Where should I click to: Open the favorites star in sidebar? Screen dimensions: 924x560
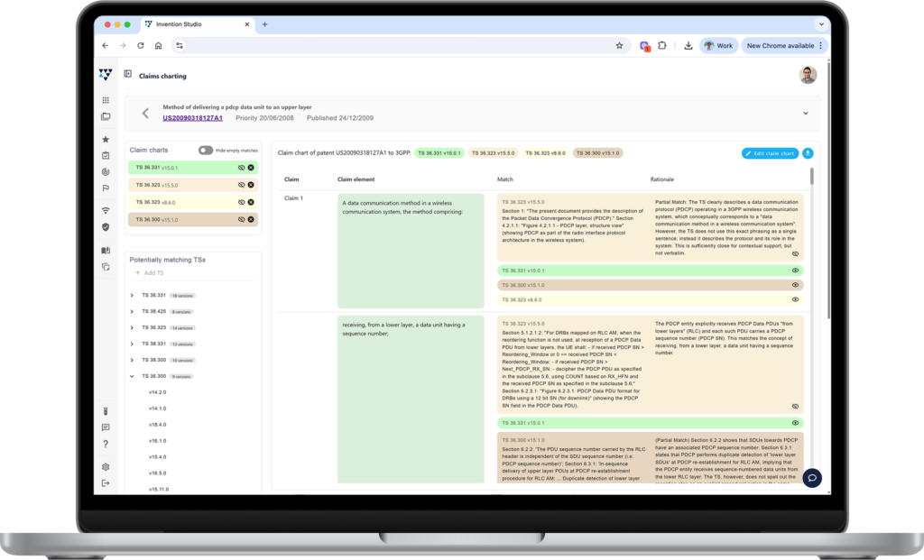[106, 140]
